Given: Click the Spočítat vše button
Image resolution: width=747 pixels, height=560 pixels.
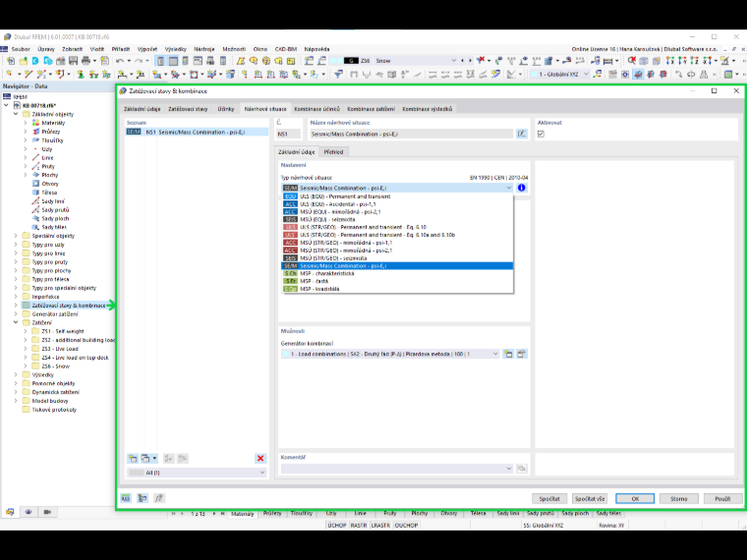Looking at the screenshot, I should (x=590, y=498).
